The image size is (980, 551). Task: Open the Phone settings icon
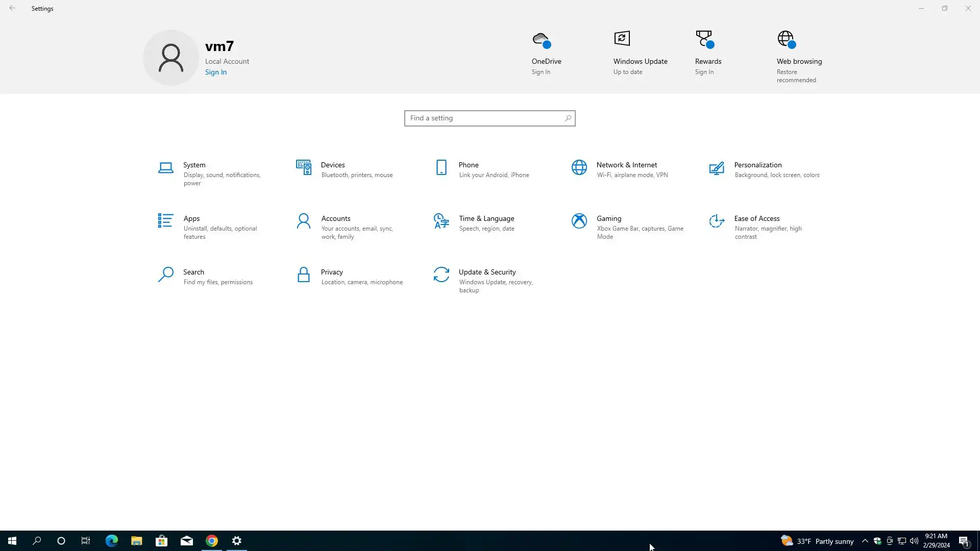[442, 167]
